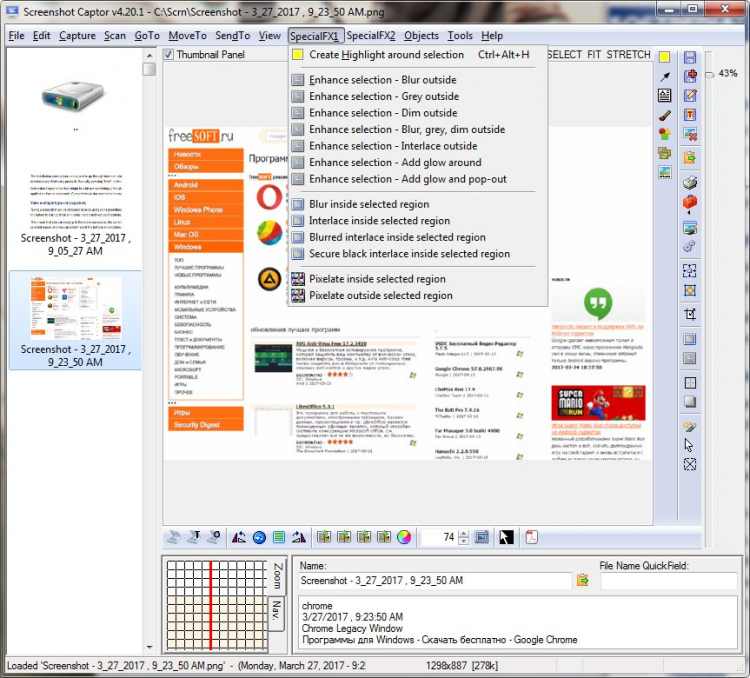
Task: Click the crop tool icon
Action: coord(690,314)
